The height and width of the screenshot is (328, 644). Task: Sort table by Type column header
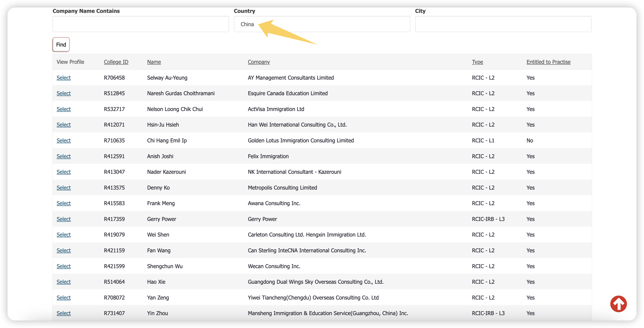tap(477, 62)
